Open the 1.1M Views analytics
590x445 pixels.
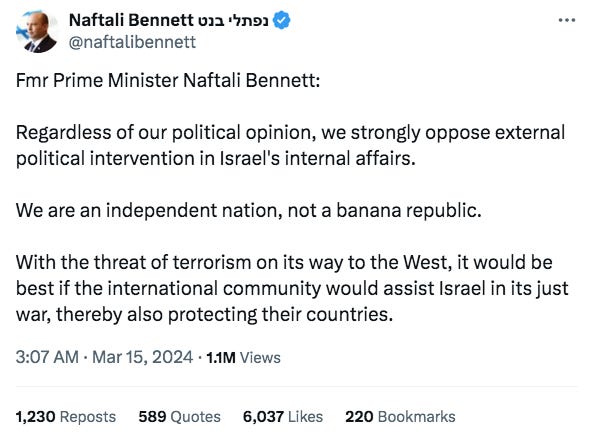pos(243,357)
